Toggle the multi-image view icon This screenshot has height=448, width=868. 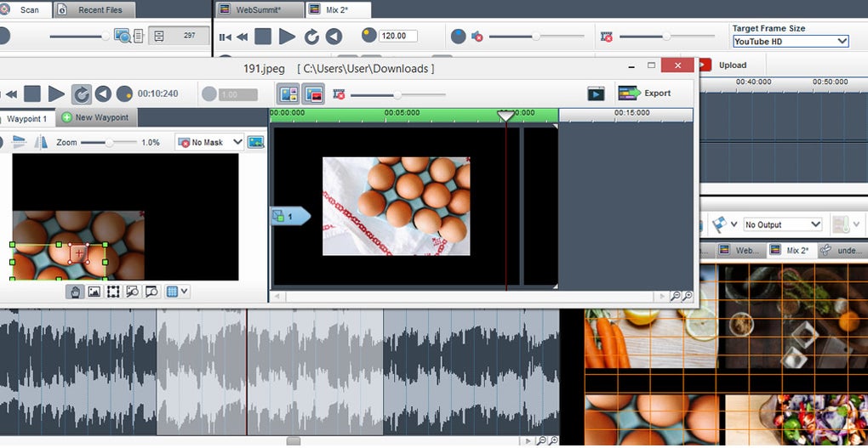coord(288,94)
